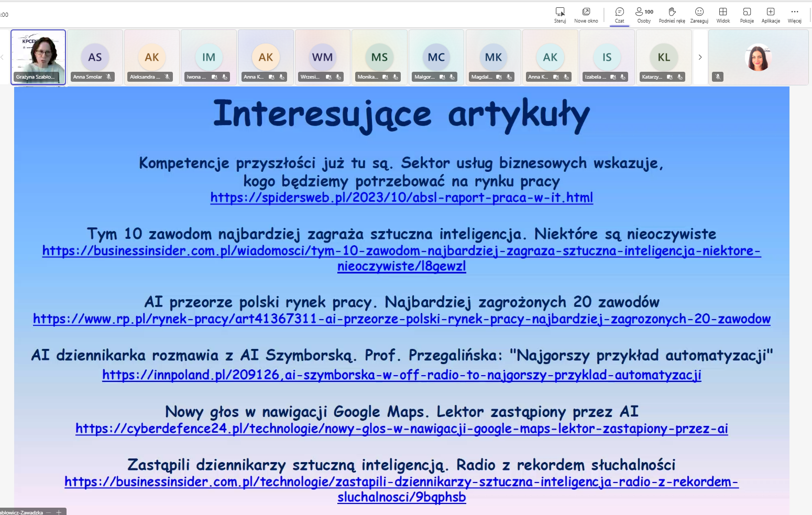812x515 pixels.
Task: Pop out with Nowe okno
Action: point(586,15)
